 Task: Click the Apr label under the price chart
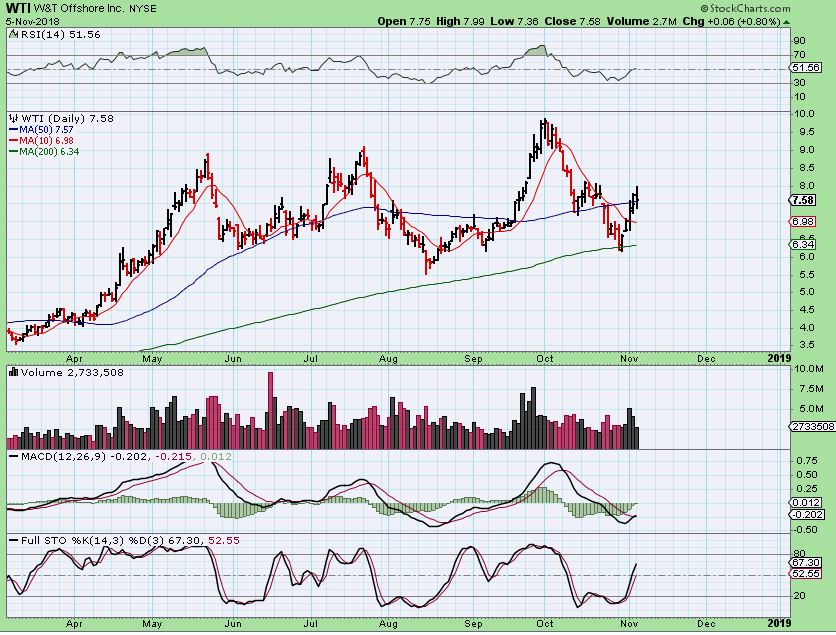74,359
